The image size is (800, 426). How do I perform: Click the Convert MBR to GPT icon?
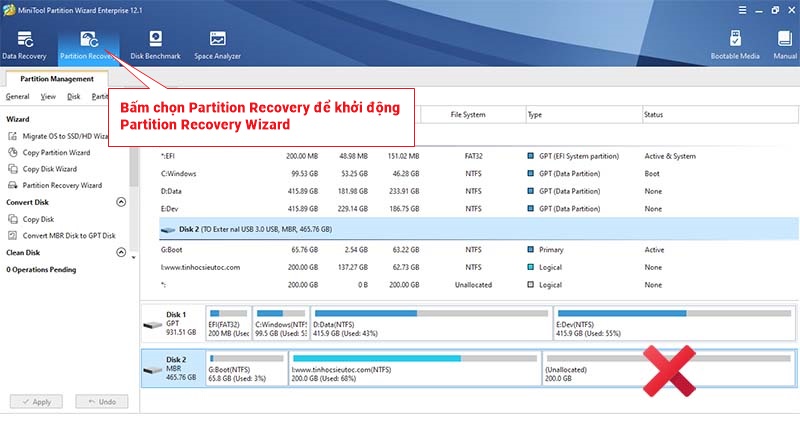click(13, 235)
